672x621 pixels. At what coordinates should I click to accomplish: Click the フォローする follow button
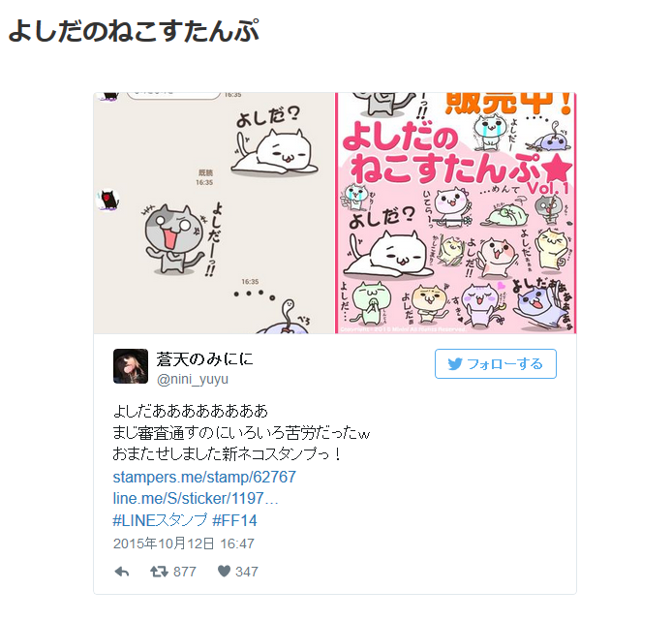click(x=496, y=363)
